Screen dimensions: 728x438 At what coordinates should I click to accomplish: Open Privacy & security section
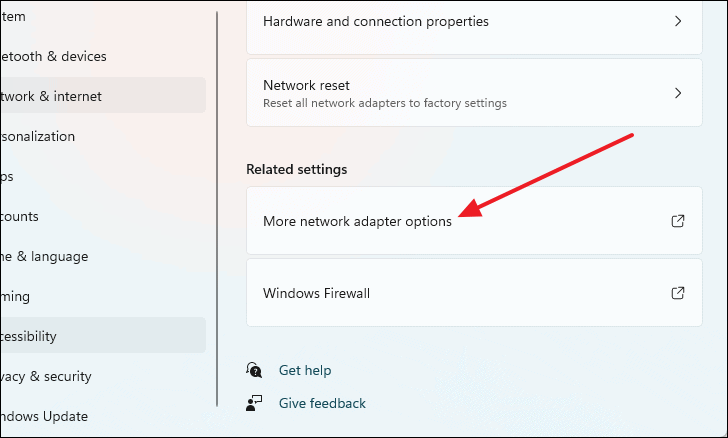pyautogui.click(x=103, y=376)
